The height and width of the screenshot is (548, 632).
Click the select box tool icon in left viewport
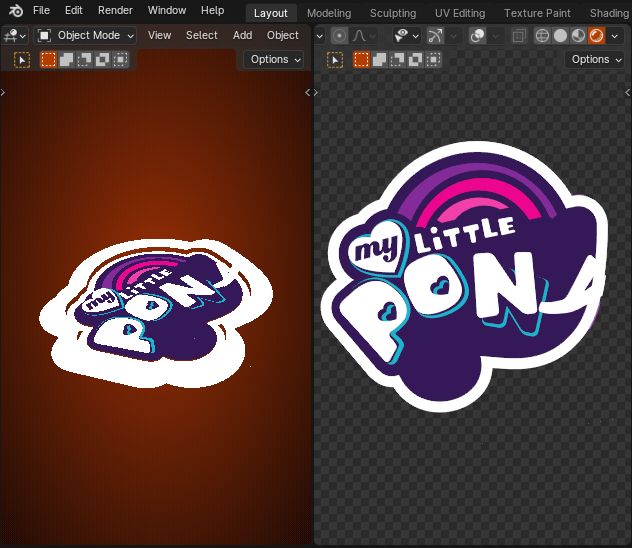[22, 60]
